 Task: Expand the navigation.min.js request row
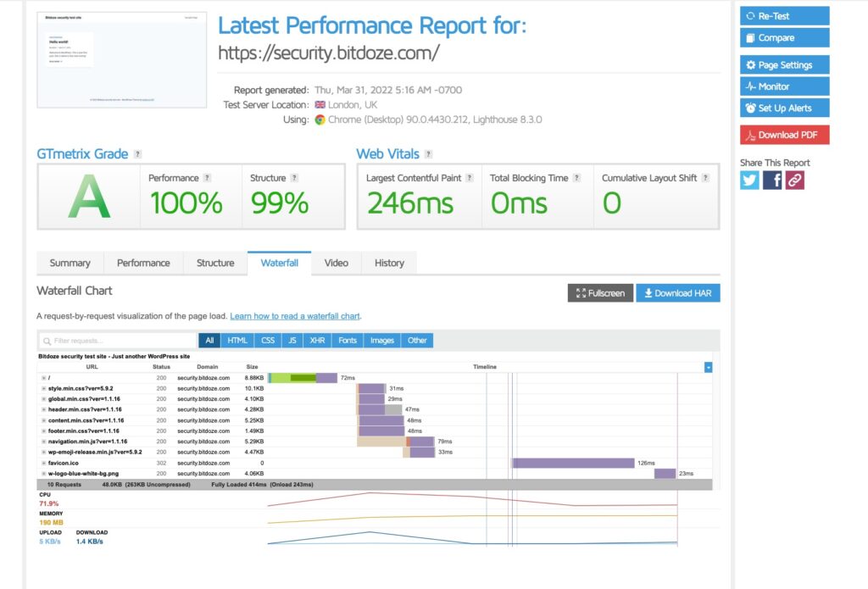[x=44, y=442]
